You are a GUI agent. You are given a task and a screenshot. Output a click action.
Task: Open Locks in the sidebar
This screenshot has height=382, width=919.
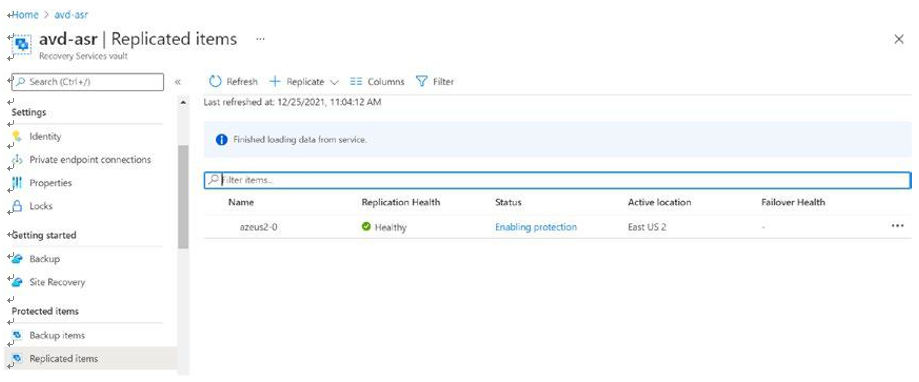pyautogui.click(x=41, y=206)
